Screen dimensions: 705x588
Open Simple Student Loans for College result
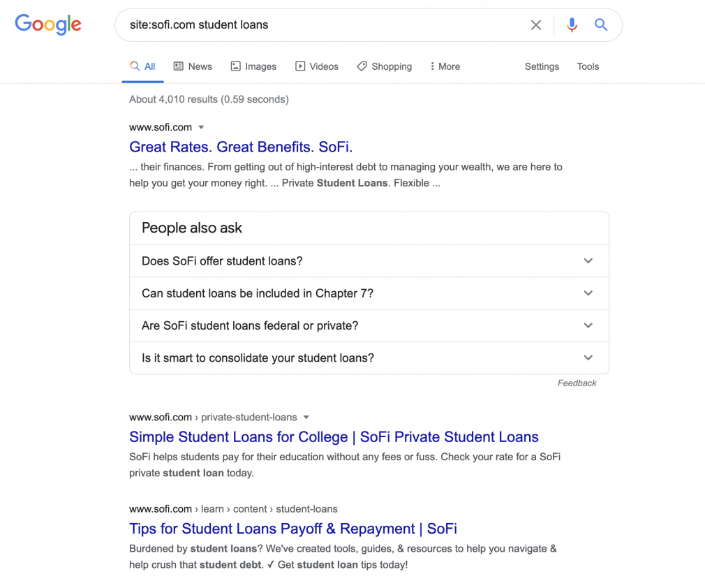pyautogui.click(x=334, y=437)
